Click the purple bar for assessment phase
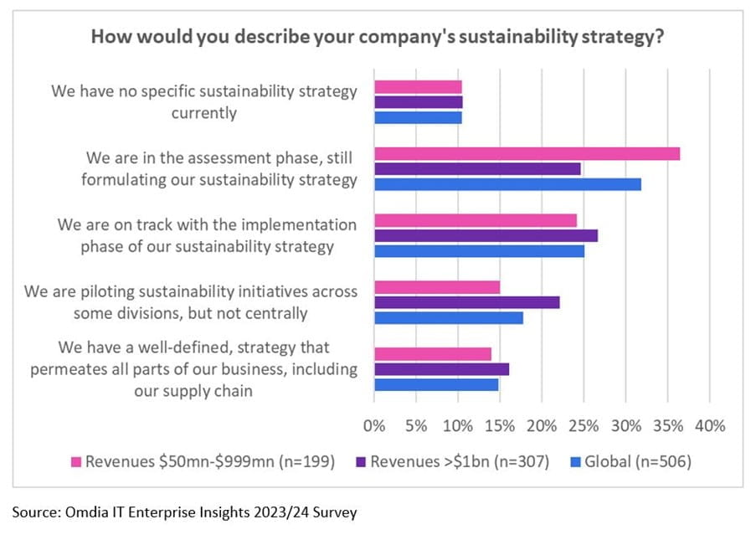Screen dimensions: 756x535 coord(477,169)
